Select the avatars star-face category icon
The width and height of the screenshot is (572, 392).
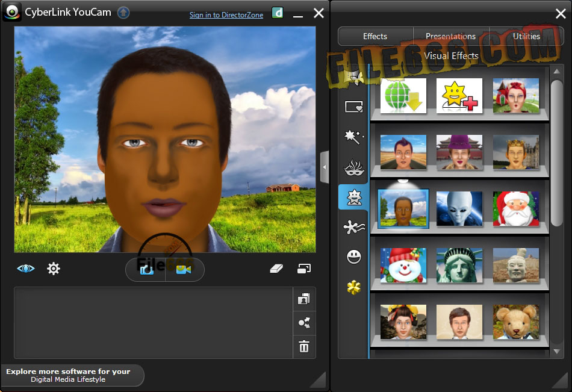(x=353, y=198)
